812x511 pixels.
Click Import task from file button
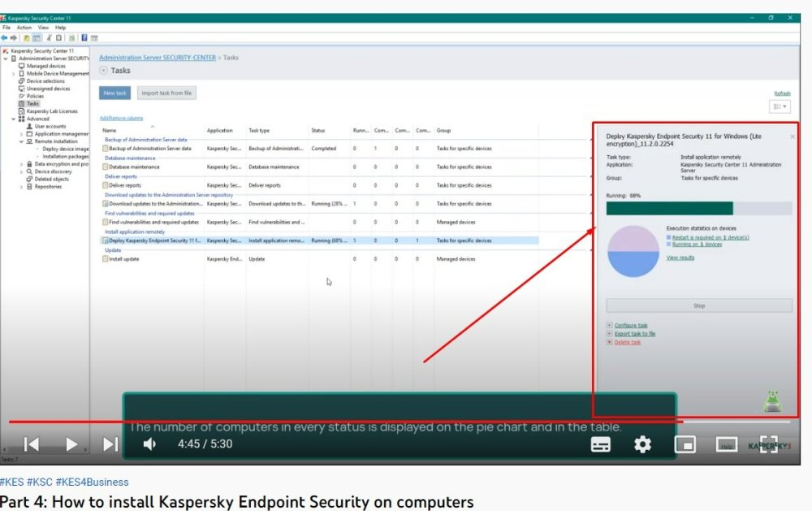(166, 93)
